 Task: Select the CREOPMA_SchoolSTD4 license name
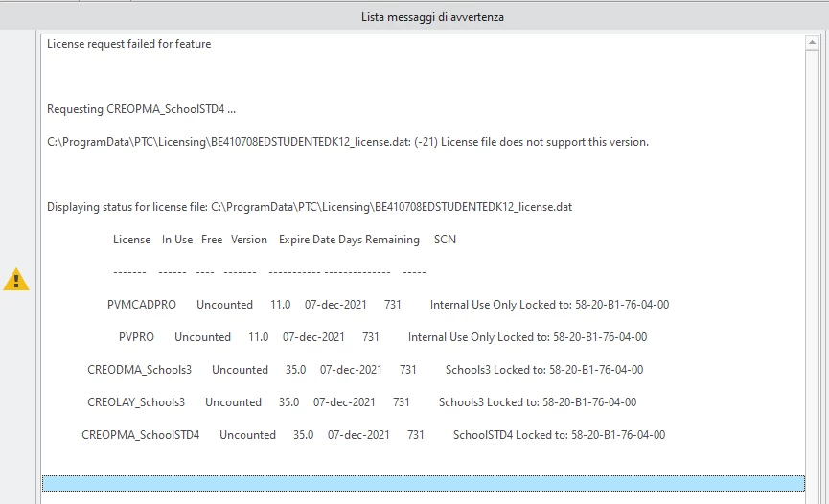[140, 435]
